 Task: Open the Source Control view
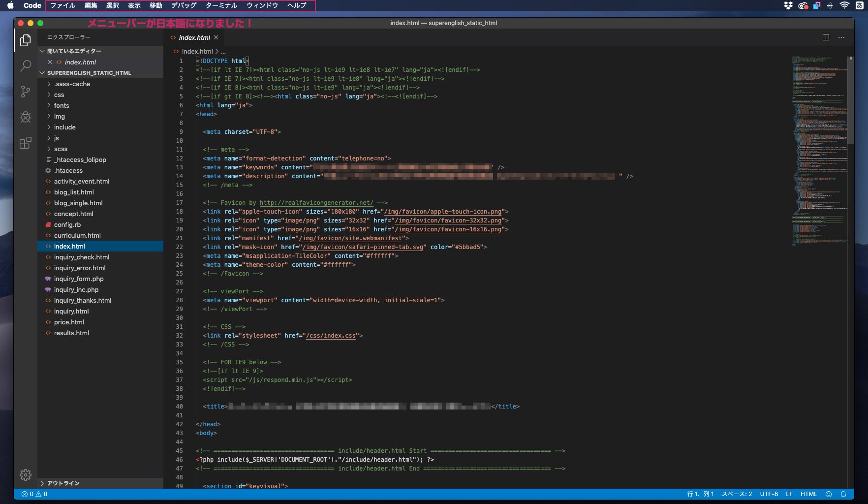pos(26,92)
